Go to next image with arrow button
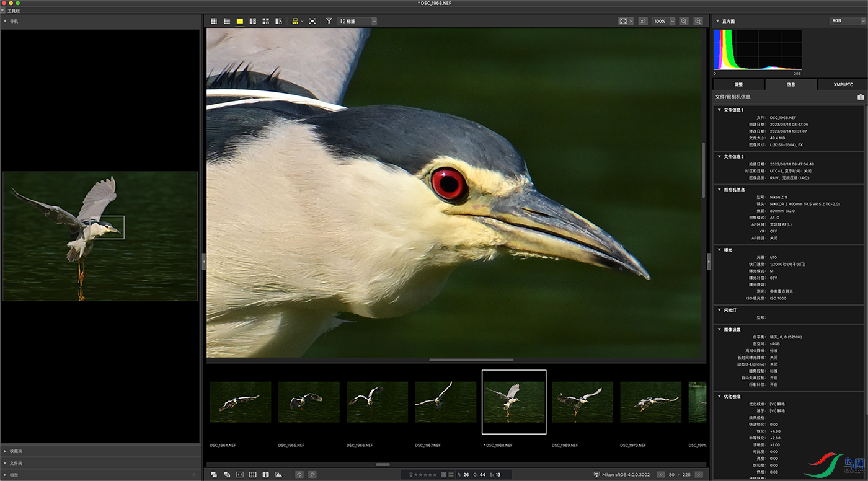Image resolution: width=868 pixels, height=481 pixels. [x=699, y=475]
